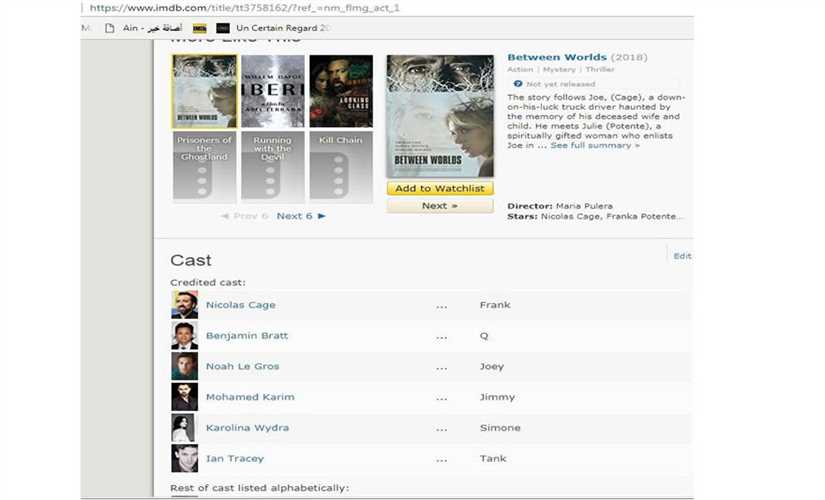Screen dimensions: 825x500
Task: Click Mohamed Karim's cast headshot photo
Action: tap(184, 397)
